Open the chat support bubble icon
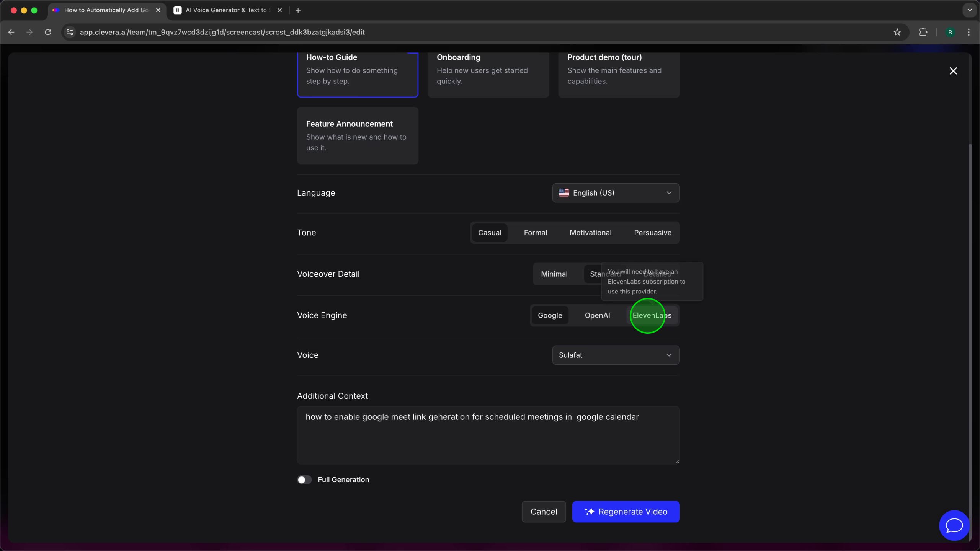Viewport: 980px width, 551px height. 954,525
